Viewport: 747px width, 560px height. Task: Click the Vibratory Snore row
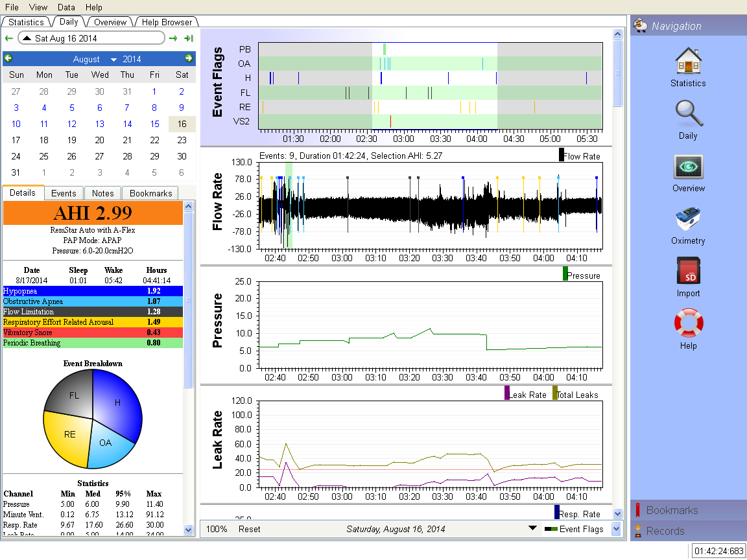pos(93,332)
